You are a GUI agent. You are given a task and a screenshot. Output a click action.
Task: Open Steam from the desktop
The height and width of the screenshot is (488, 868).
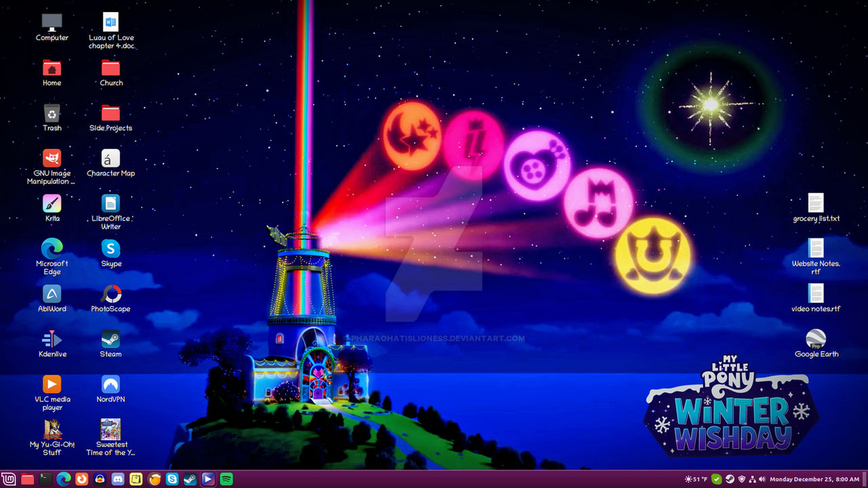(110, 339)
